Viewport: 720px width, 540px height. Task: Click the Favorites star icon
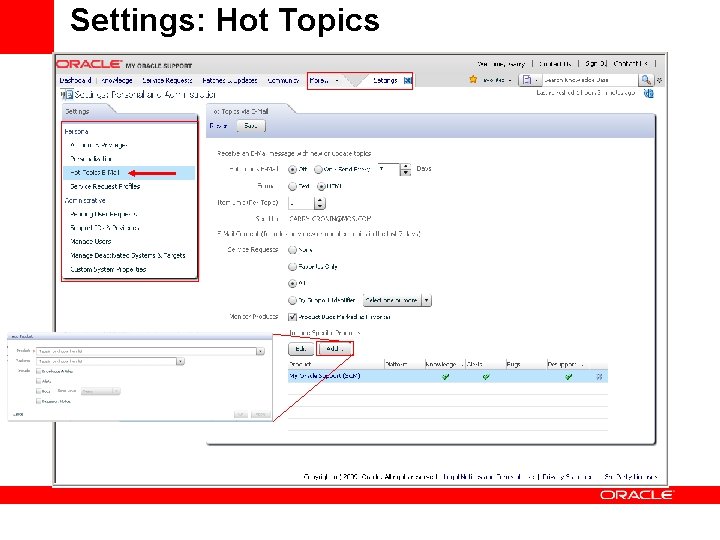(x=473, y=79)
